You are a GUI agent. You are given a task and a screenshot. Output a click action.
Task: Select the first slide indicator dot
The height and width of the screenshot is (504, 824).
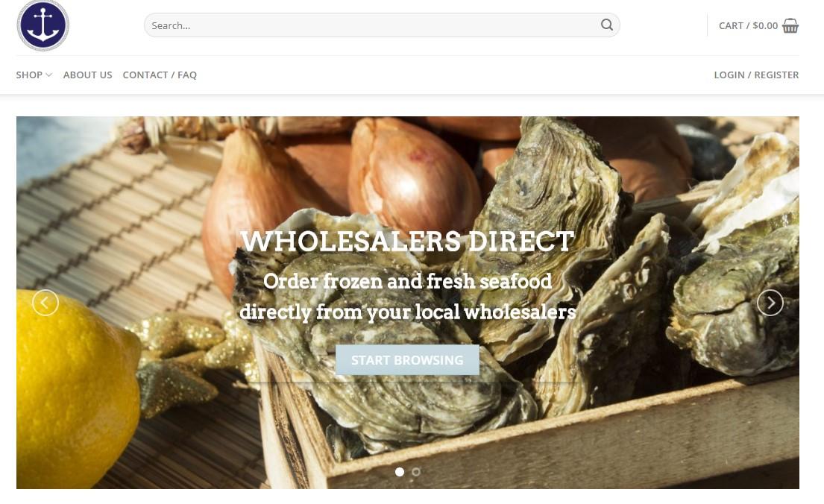pos(400,472)
